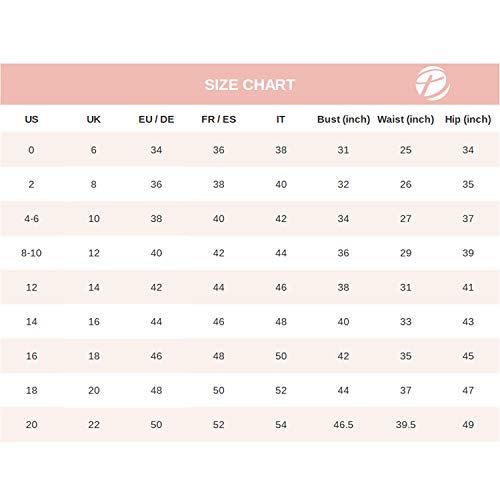The image size is (500, 500).
Task: Click bust value 46.5
Action: (x=343, y=425)
